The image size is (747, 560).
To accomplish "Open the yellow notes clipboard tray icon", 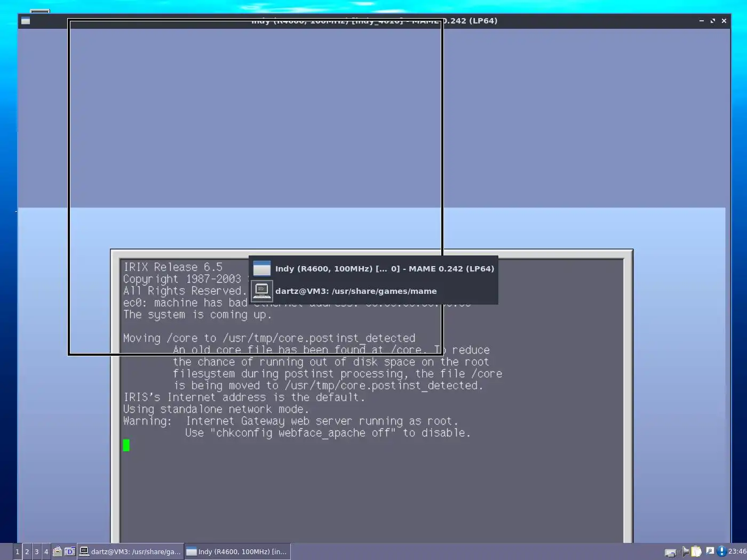I will point(696,551).
